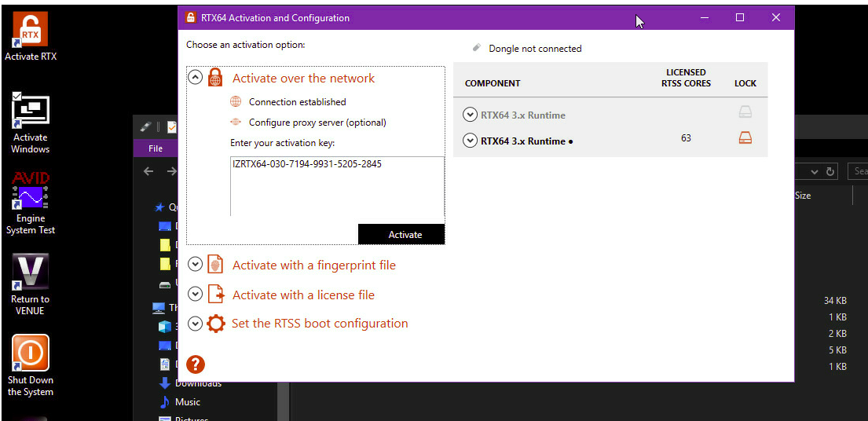Click Set the RTSS boot configuration heading
This screenshot has height=421, width=868.
[320, 323]
